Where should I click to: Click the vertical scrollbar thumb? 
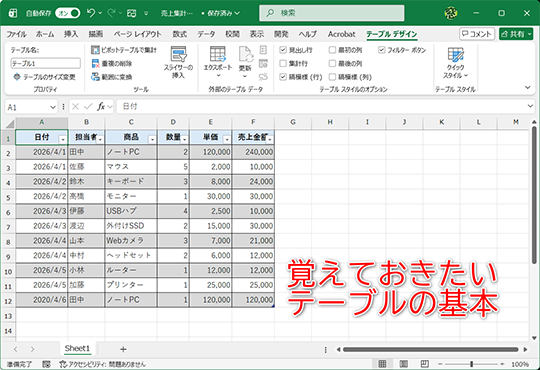(x=534, y=196)
